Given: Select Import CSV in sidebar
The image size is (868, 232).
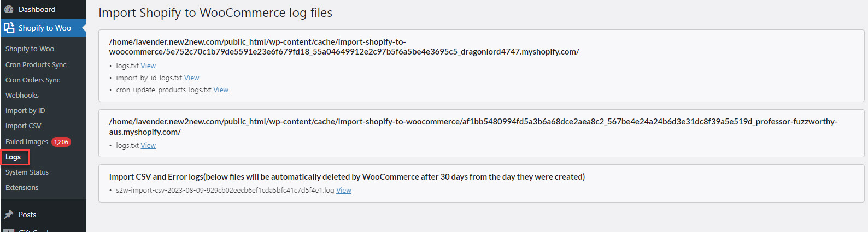Looking at the screenshot, I should point(23,126).
